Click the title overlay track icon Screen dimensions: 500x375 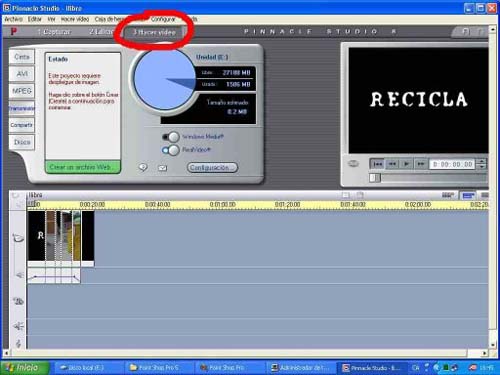[18, 301]
